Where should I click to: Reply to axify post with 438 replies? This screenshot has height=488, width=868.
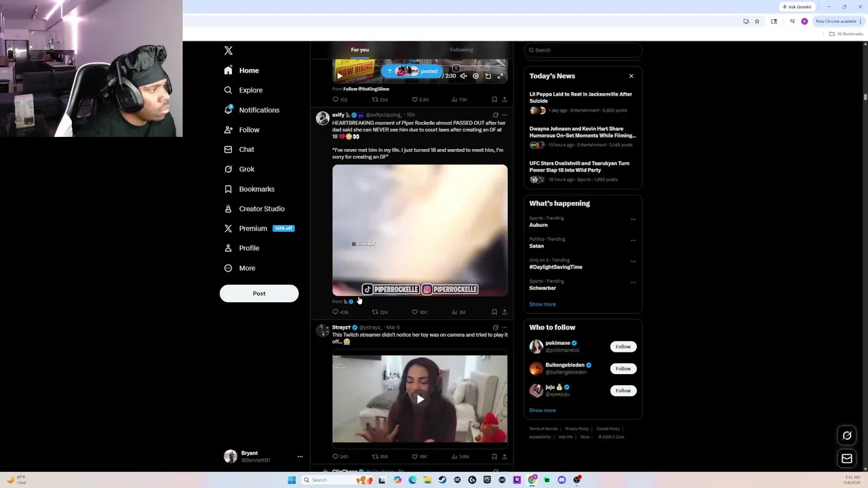[340, 312]
